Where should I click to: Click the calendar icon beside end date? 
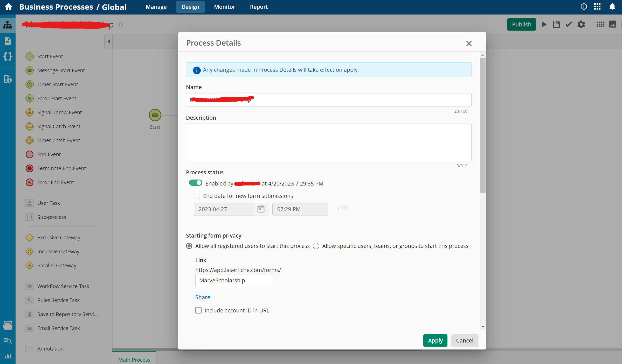(x=261, y=209)
